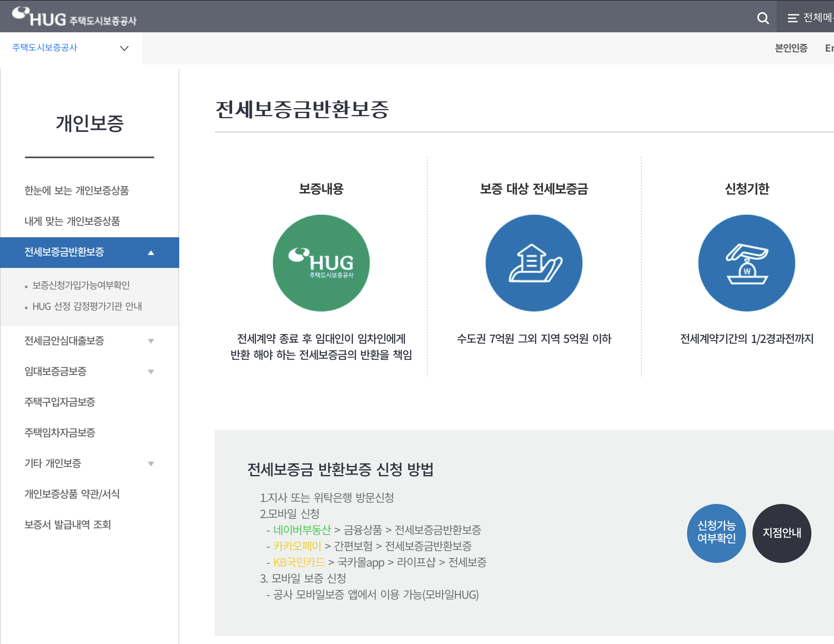Expand the 전세금안심대출보증 menu arrow

151,341
